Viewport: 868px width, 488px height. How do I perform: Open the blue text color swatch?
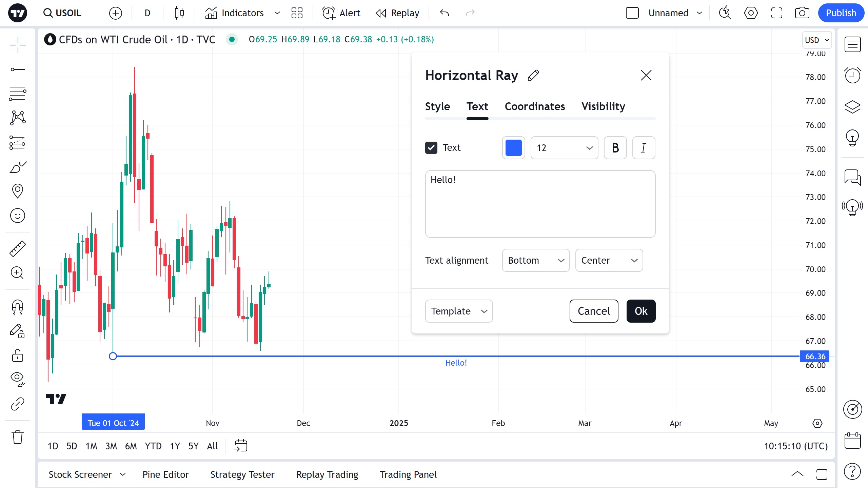[x=513, y=148]
